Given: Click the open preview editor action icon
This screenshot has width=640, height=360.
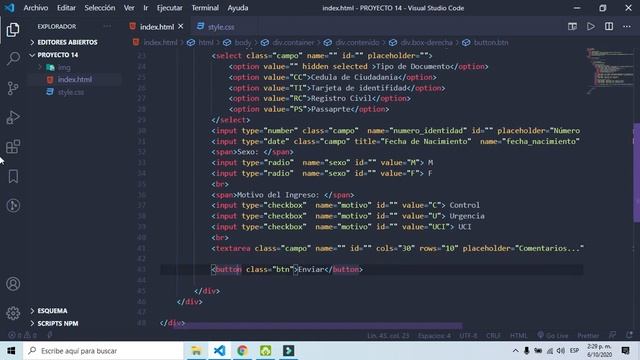Looking at the screenshot, I should click(x=572, y=27).
